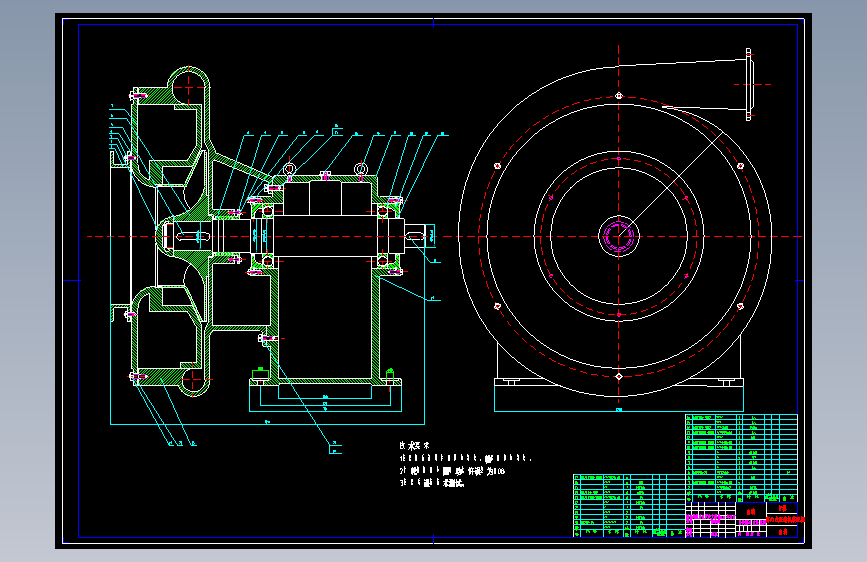Pick the outlet flange on the volute side view
The height and width of the screenshot is (562, 867).
pyautogui.click(x=749, y=84)
